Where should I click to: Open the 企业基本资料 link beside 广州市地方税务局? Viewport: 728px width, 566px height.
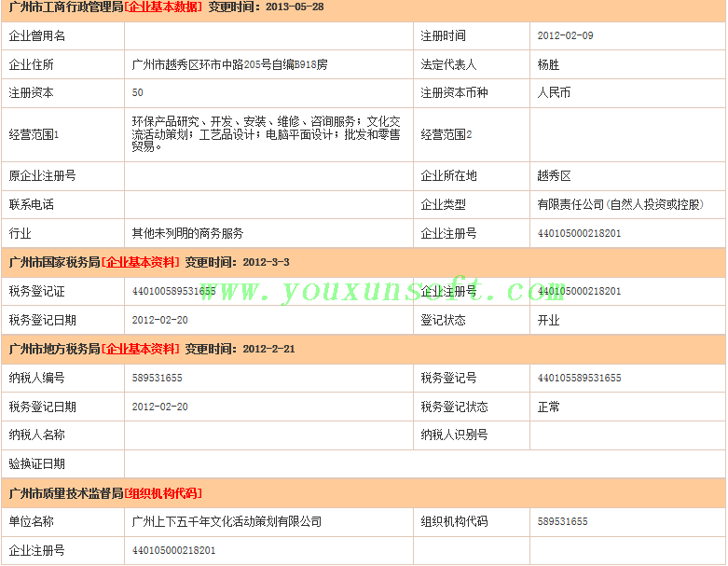140,349
